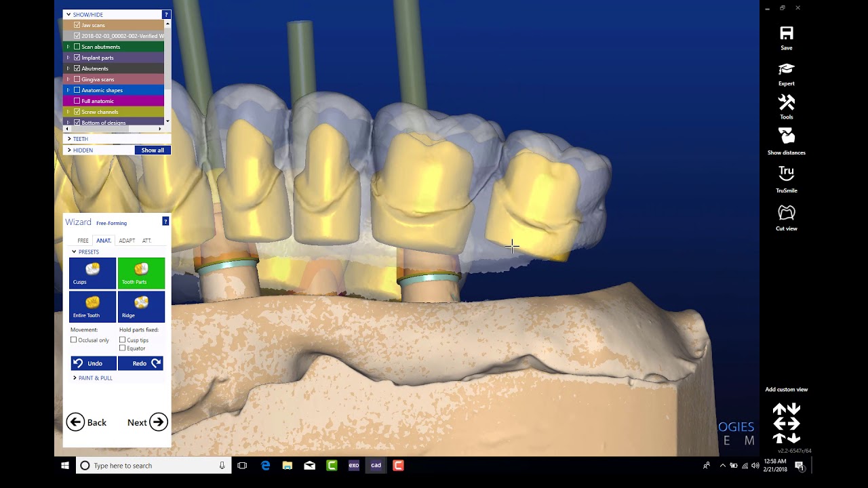Screen dimensions: 868x488
Task: Open Task View on taskbar
Action: 242,466
